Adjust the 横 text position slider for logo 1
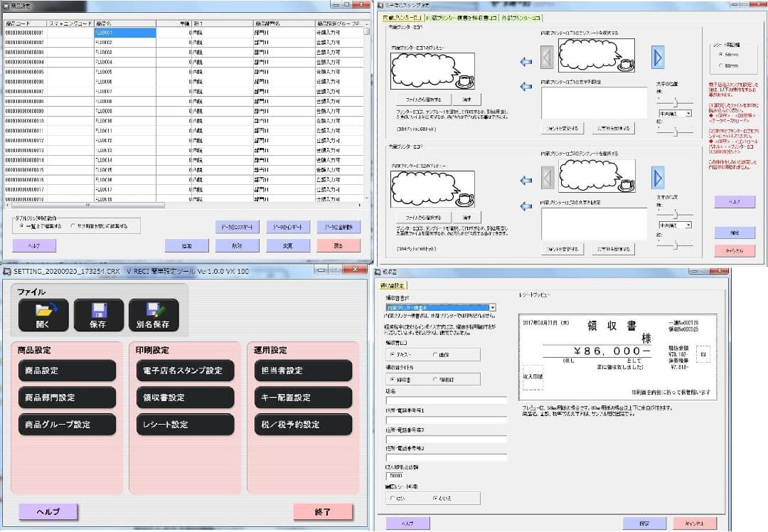This screenshot has width=768, height=532. pos(676,103)
